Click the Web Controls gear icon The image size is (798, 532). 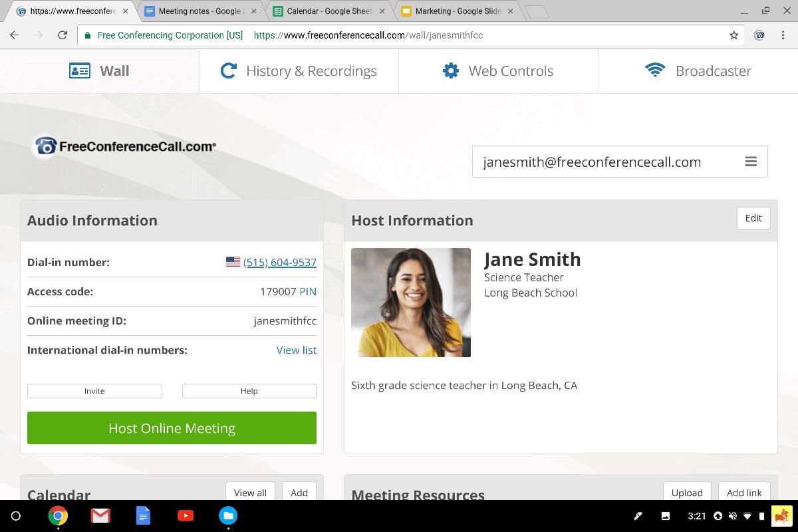[451, 70]
